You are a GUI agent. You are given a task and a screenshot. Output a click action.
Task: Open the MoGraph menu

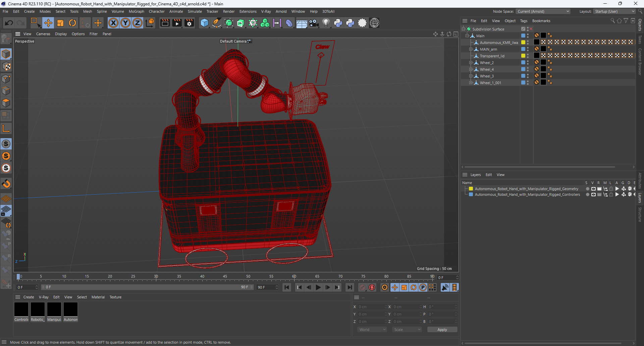click(137, 11)
